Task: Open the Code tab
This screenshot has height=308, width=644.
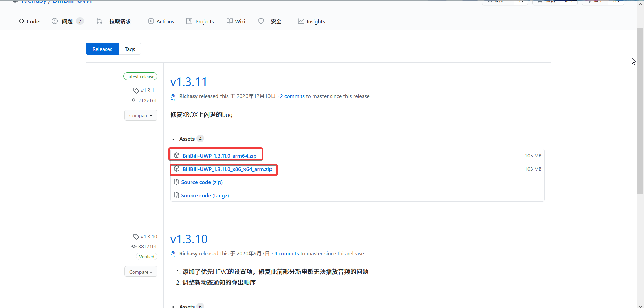Action: click(29, 21)
